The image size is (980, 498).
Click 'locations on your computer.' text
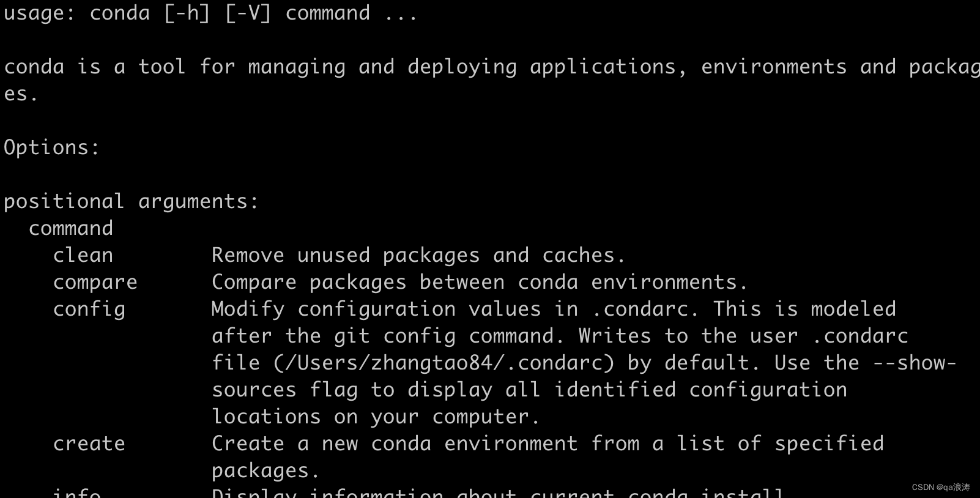point(376,417)
